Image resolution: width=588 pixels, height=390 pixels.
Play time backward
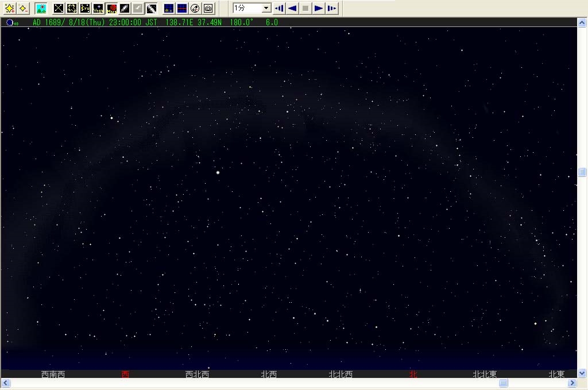(292, 8)
